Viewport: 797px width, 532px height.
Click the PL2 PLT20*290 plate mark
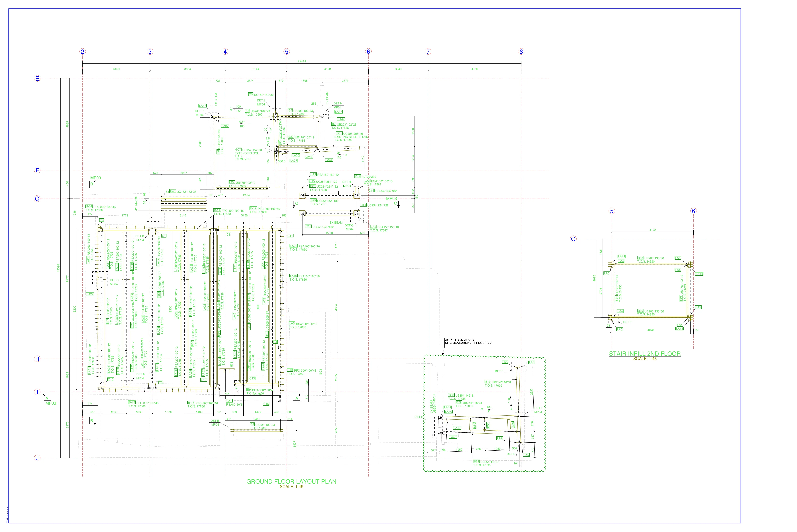point(365,176)
